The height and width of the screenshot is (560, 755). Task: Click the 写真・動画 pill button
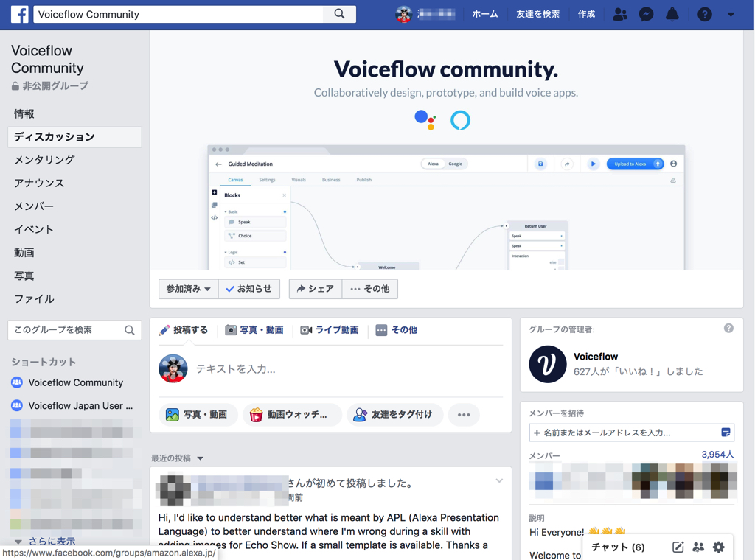tap(198, 414)
